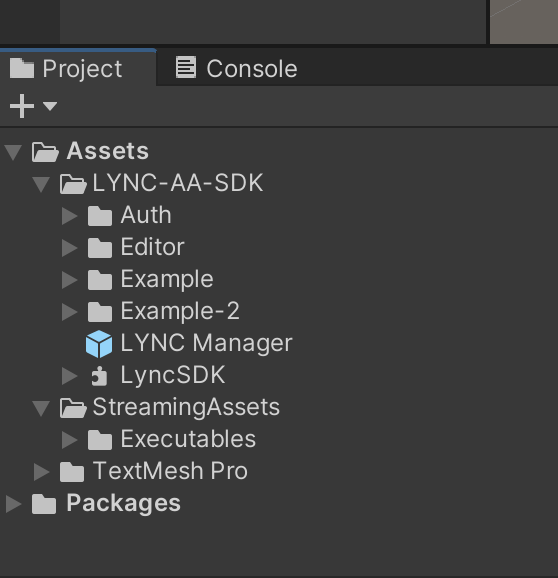
Task: Select the LYNC Manager prefab cube icon
Action: (99, 344)
